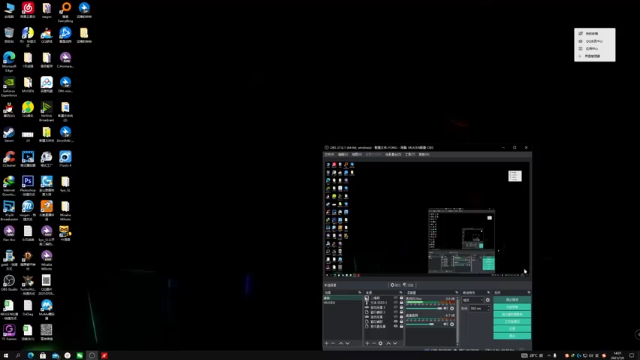
Task: Hide the bottommost source using its eye icon
Action: point(396,326)
